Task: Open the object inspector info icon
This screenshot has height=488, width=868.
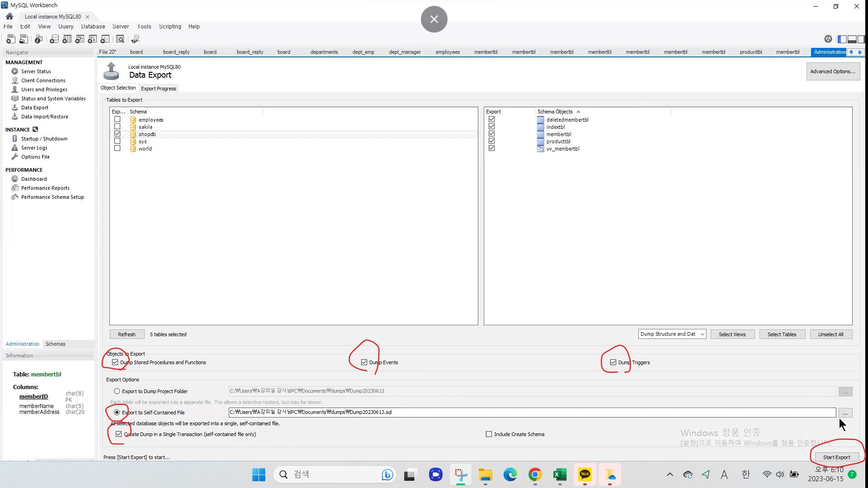Action: pyautogui.click(x=39, y=39)
